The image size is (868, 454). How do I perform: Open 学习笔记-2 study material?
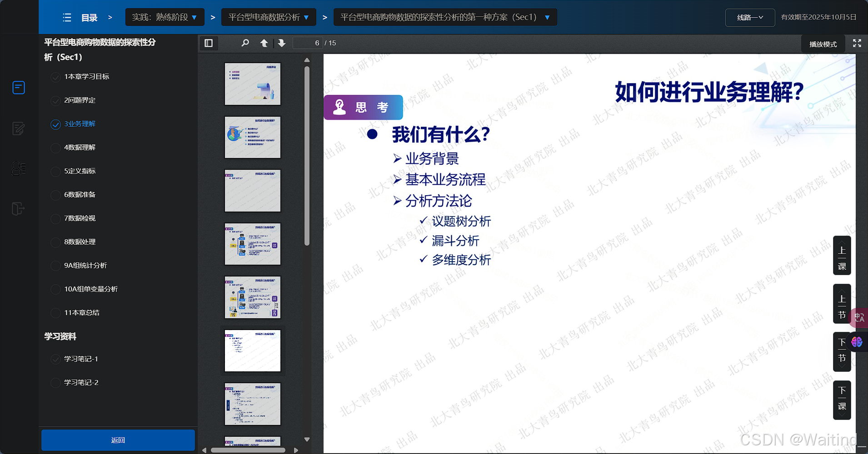(x=81, y=383)
